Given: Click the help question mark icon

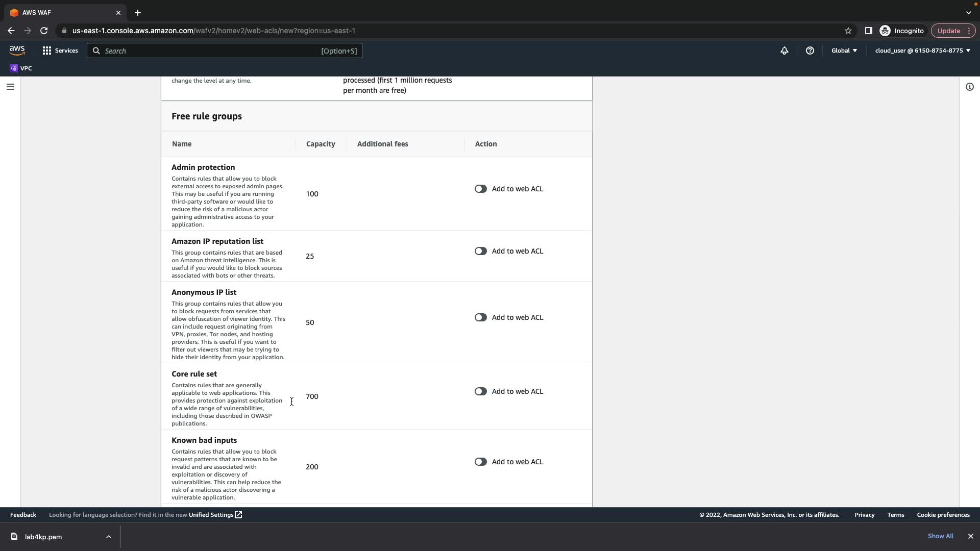Looking at the screenshot, I should tap(810, 51).
